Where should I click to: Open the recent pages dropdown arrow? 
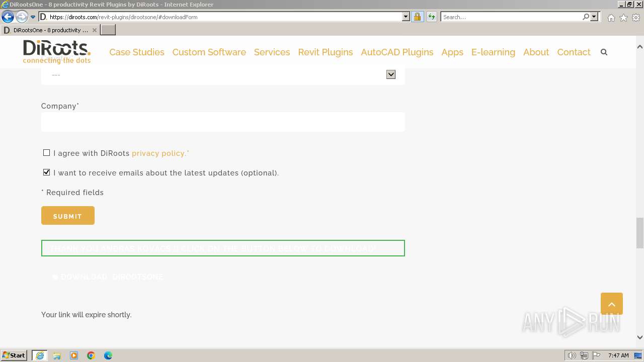33,17
